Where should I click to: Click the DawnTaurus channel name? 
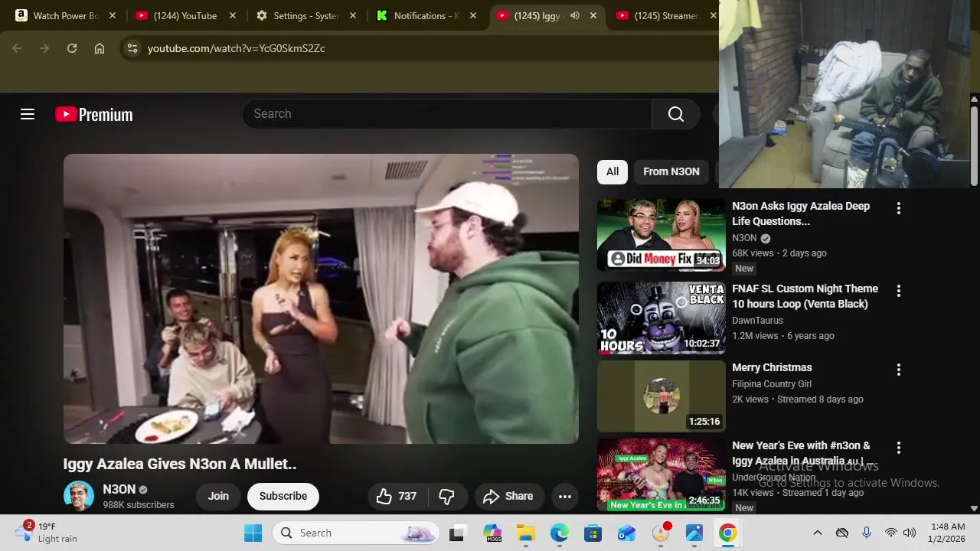(757, 321)
